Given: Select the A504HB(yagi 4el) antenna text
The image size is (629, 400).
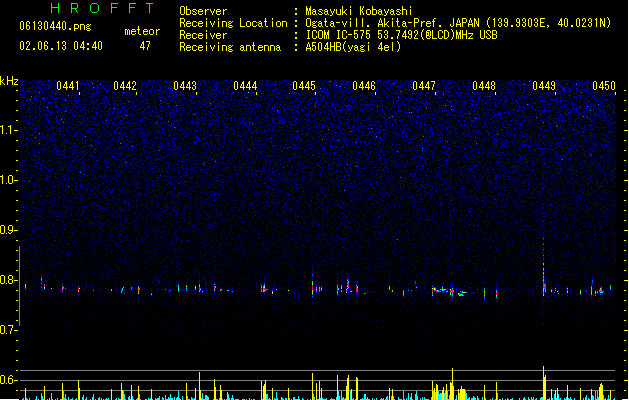Looking at the screenshot, I should 353,47.
